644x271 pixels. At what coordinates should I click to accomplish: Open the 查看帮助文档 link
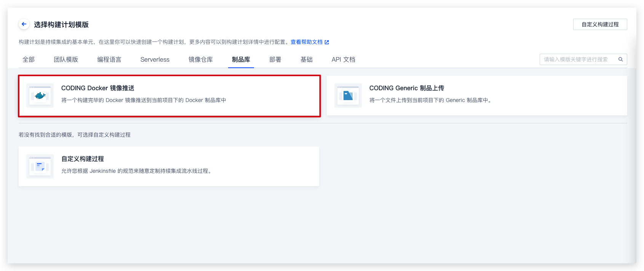coord(307,42)
